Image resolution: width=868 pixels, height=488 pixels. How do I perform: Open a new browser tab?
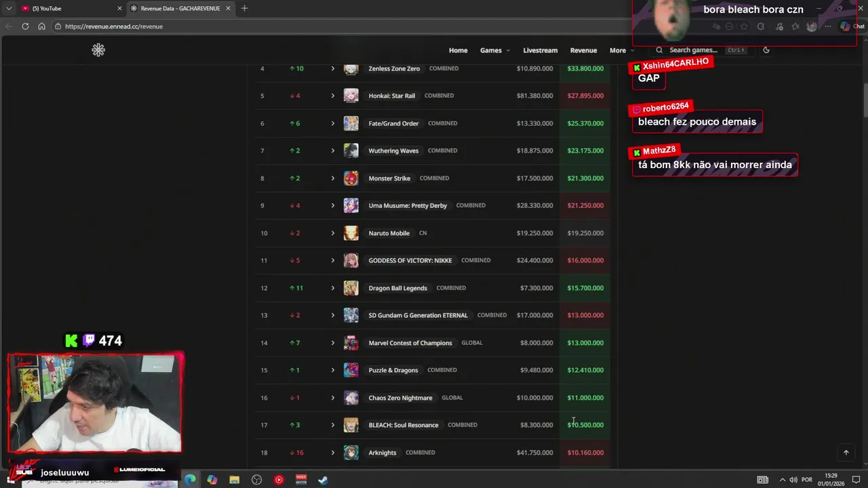click(x=245, y=8)
